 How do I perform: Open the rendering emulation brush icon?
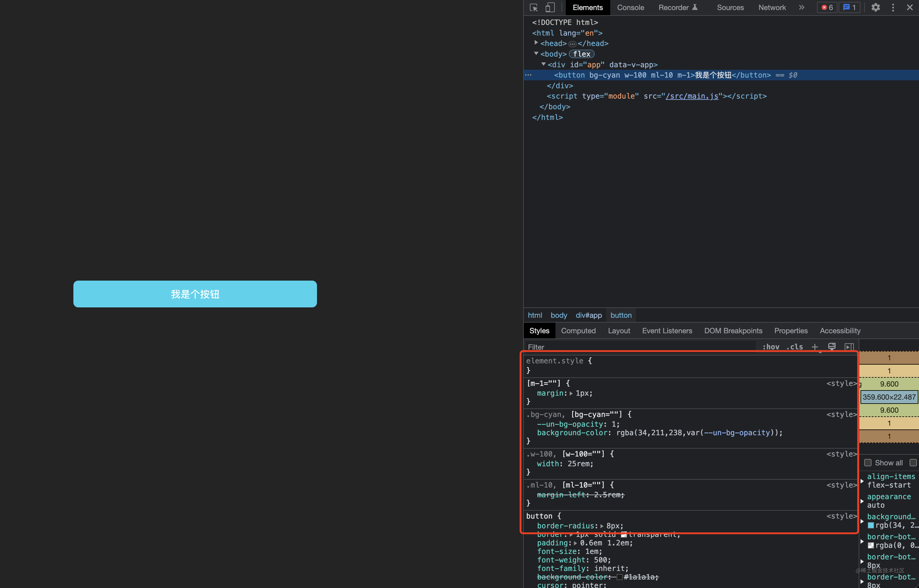pyautogui.click(x=832, y=347)
